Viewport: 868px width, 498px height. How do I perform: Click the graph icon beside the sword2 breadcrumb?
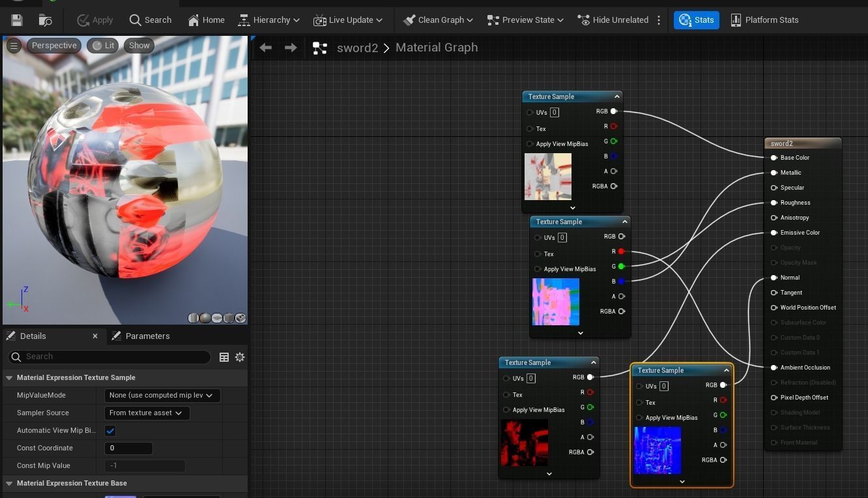pyautogui.click(x=319, y=48)
